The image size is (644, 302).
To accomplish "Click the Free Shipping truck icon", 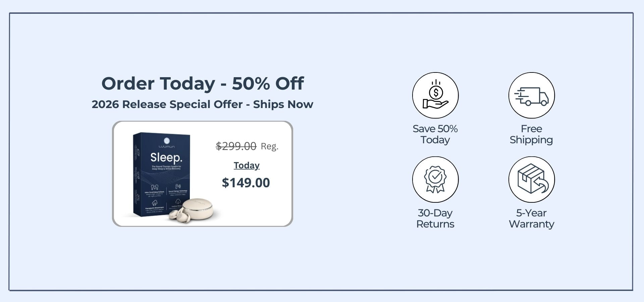I will coord(531,95).
